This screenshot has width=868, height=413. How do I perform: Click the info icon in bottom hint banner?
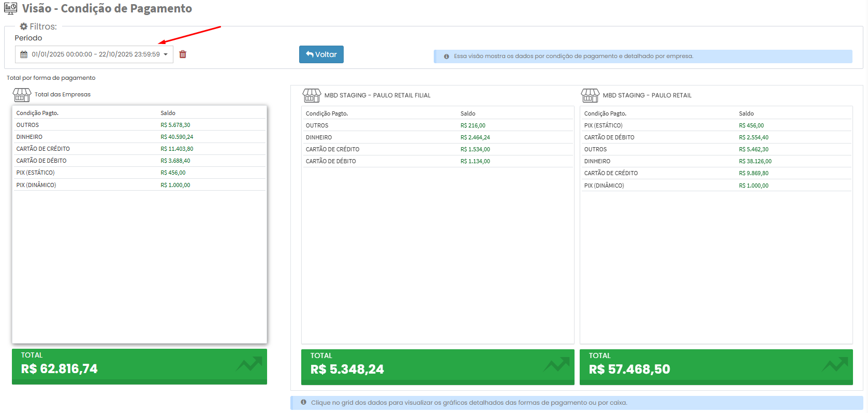[x=303, y=402]
